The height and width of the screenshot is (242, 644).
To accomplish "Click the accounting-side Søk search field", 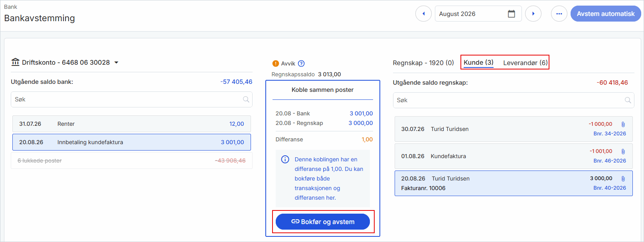I will 514,100.
